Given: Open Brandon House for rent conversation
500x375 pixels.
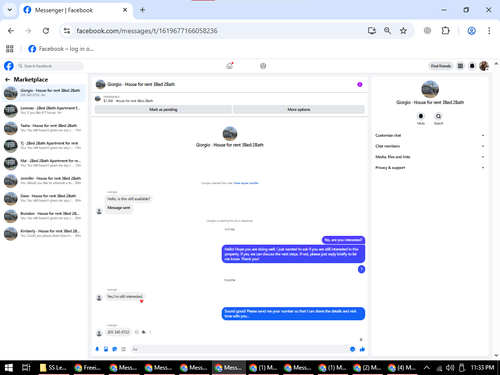Looking at the screenshot, I should [x=44, y=216].
